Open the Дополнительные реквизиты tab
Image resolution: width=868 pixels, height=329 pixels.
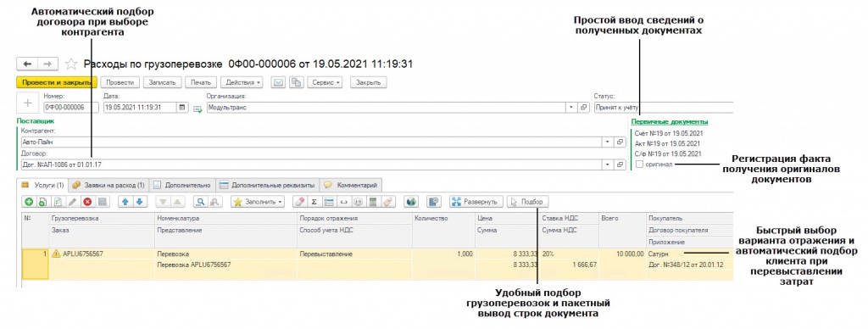pos(267,185)
